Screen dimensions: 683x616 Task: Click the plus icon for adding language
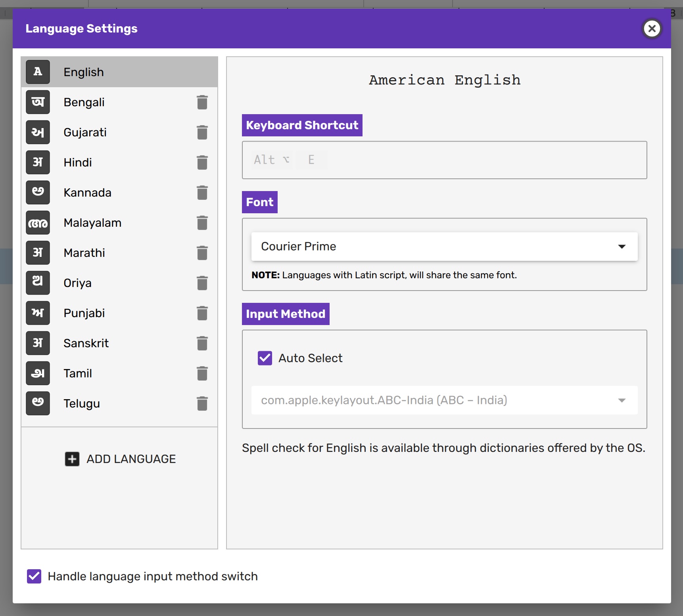pyautogui.click(x=72, y=459)
